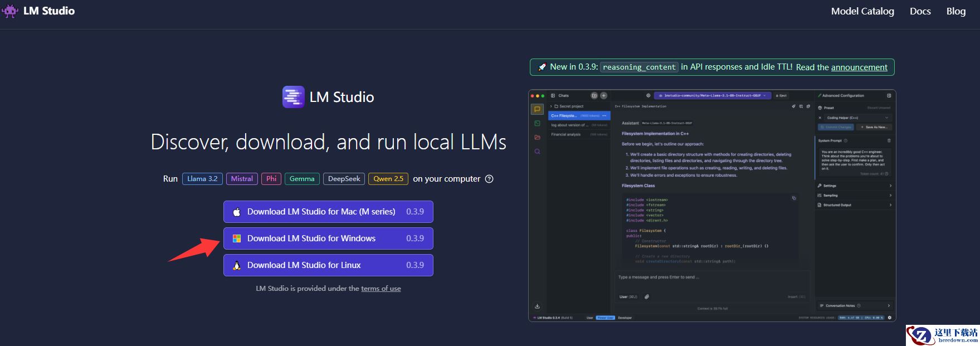Follow the announcement link
Image resolution: width=980 pixels, height=346 pixels.
[x=859, y=67]
